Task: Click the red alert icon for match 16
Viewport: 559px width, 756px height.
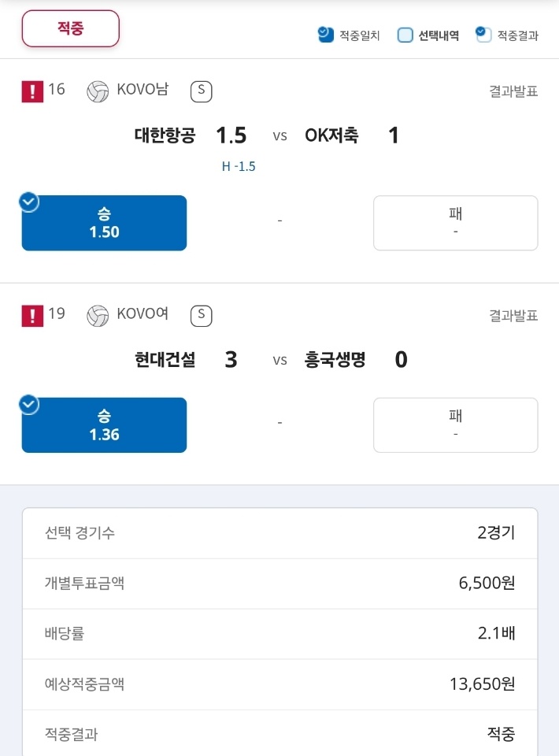Action: (x=32, y=91)
